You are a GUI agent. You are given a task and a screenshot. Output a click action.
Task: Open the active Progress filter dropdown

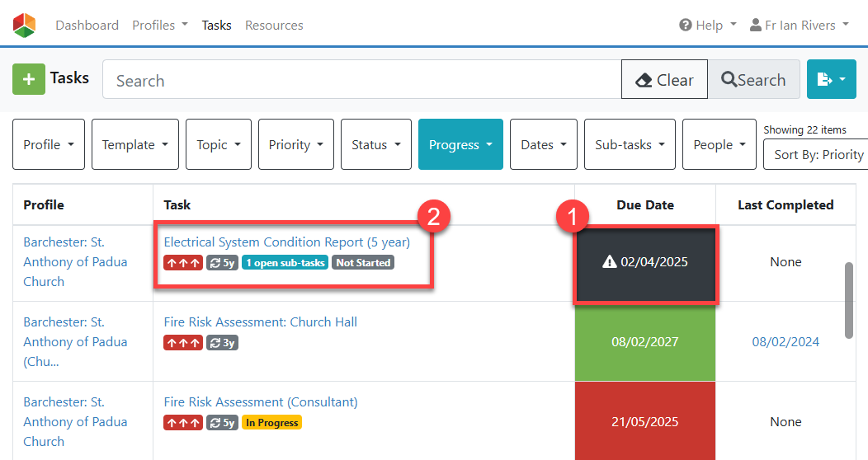coord(460,144)
